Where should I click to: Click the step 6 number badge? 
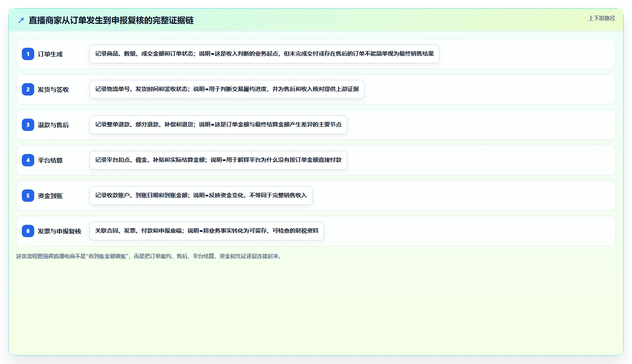28,231
